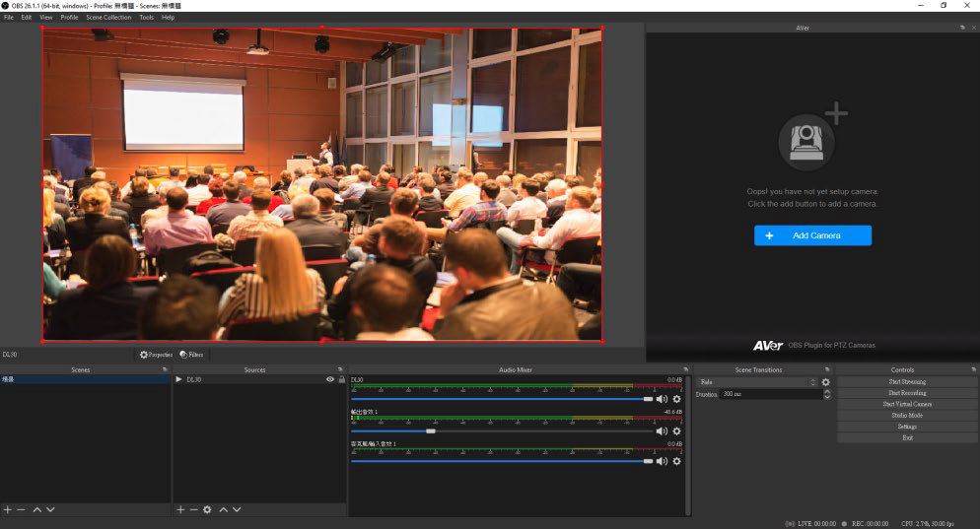
Task: Remove the selected scene with minus icon
Action: pyautogui.click(x=21, y=509)
